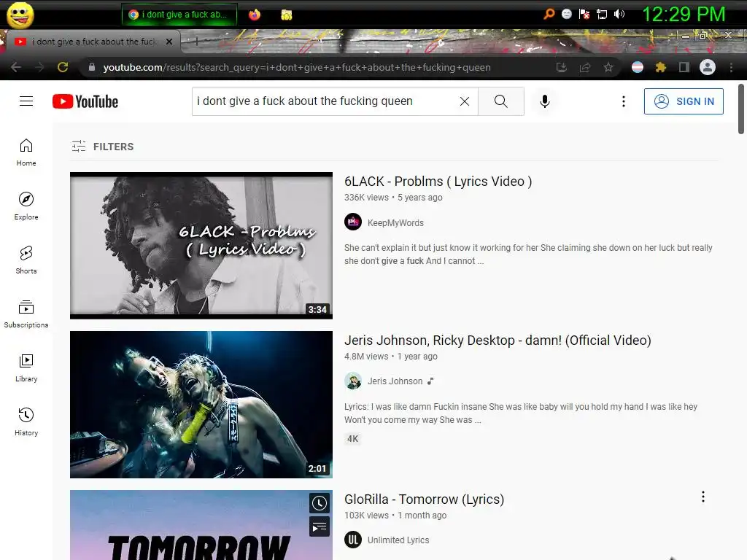
Task: Select the Chrome task in the taskbar
Action: [179, 15]
